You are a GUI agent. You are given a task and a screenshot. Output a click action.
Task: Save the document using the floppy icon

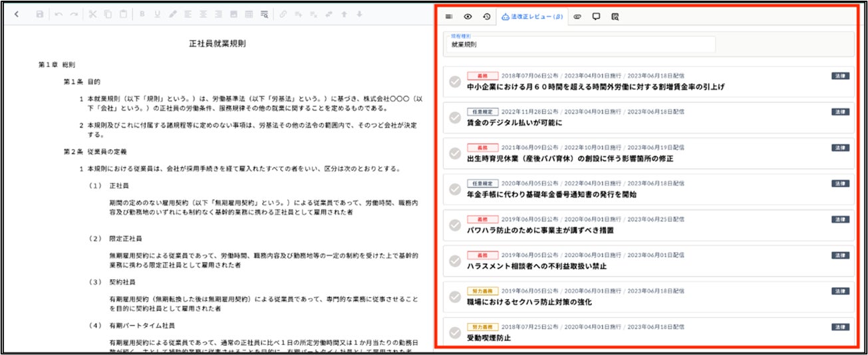click(40, 14)
